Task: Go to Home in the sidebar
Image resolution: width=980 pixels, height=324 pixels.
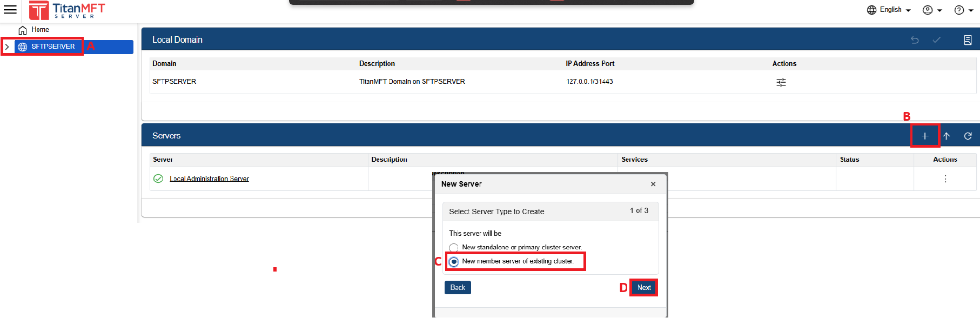Action: [39, 30]
